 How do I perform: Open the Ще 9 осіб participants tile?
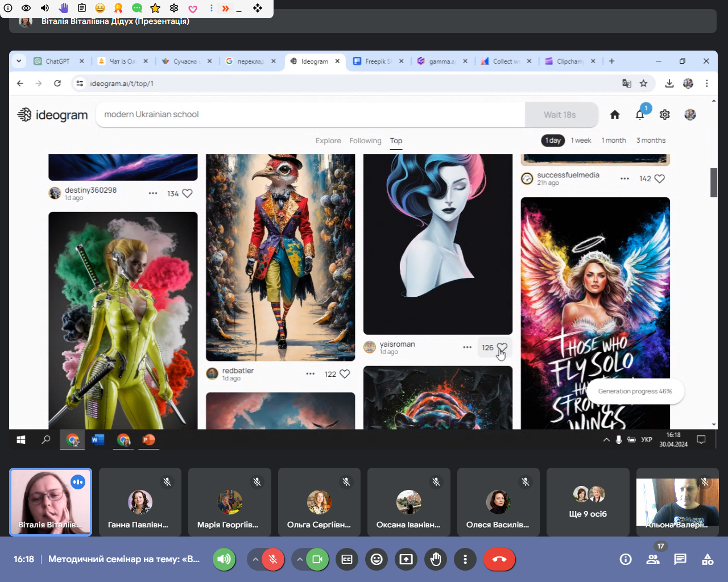pyautogui.click(x=588, y=502)
